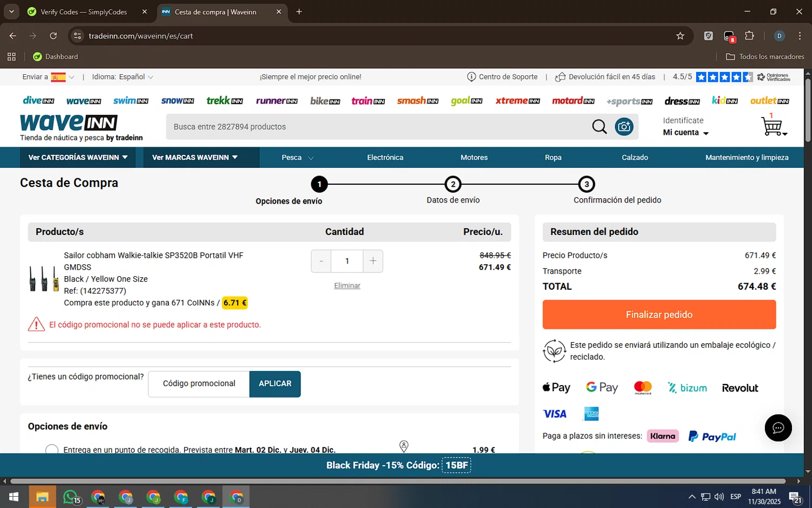Open Mantenimiento y limpieza category
Viewport: 812px width, 508px height.
coord(746,158)
